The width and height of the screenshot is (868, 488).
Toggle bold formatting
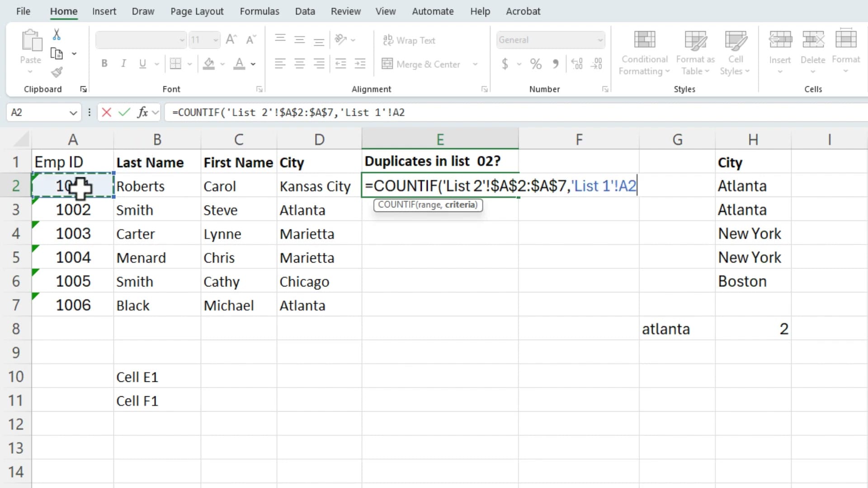tap(104, 63)
